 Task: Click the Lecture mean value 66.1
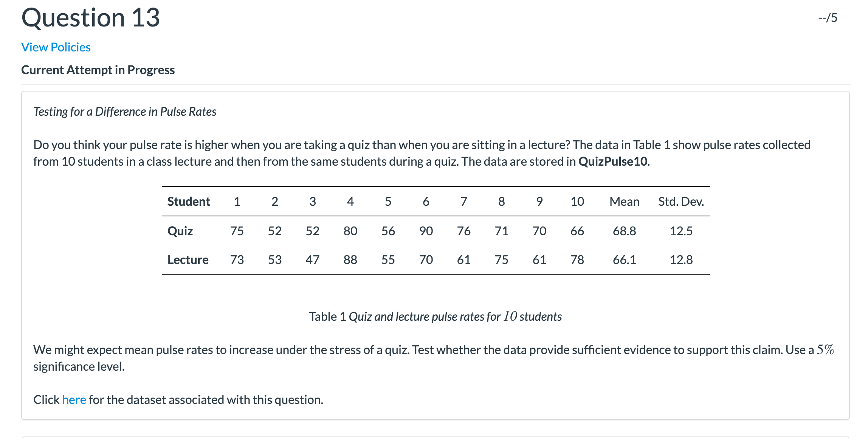[625, 260]
